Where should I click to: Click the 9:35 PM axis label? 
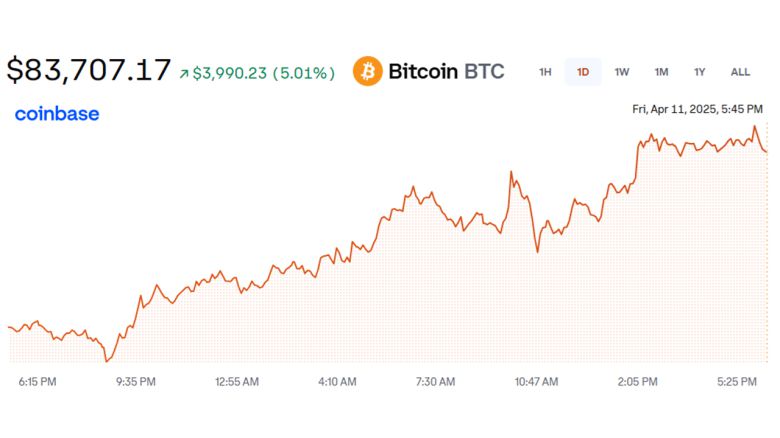coord(135,381)
